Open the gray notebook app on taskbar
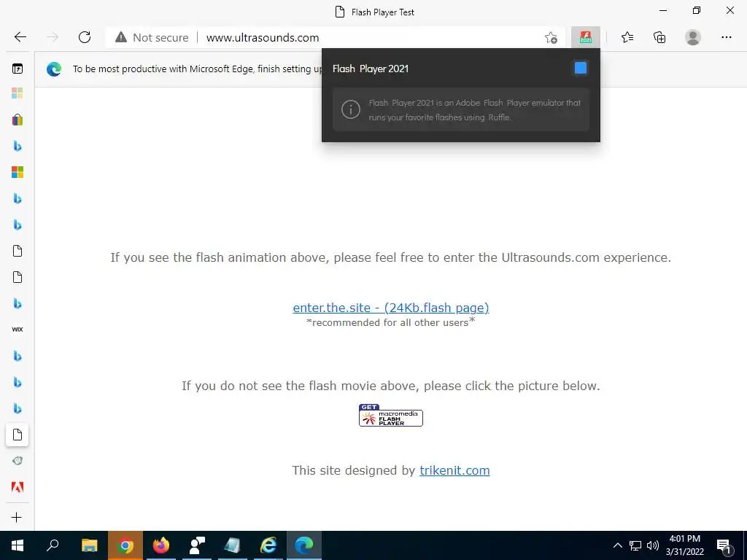 pos(233,545)
